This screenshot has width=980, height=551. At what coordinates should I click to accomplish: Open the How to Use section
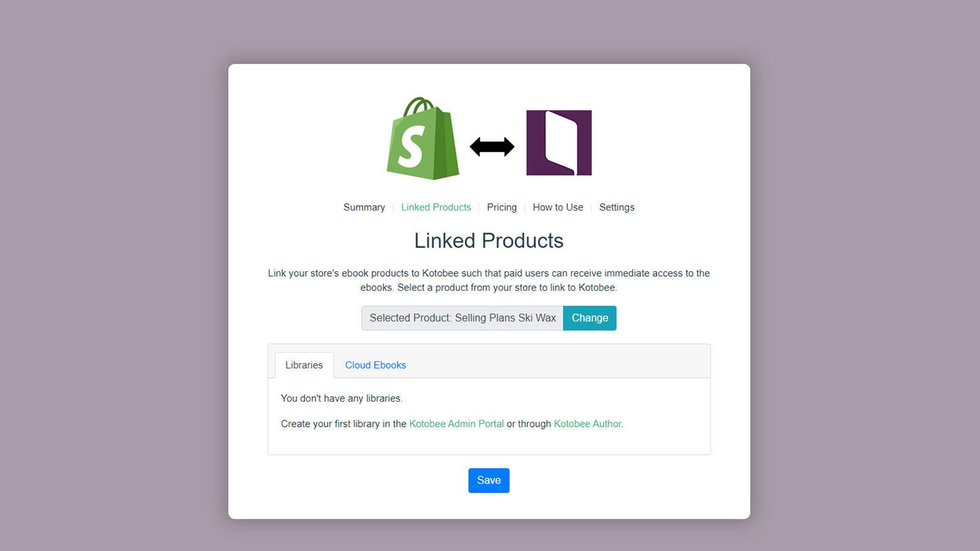[x=557, y=208]
